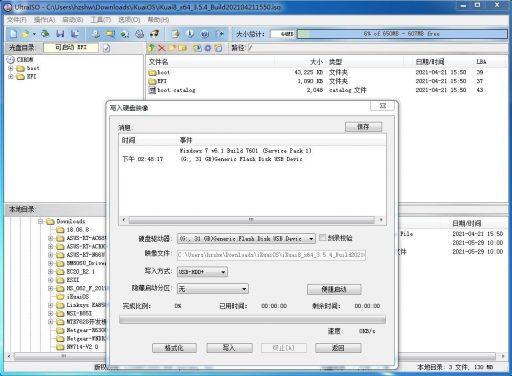Viewport: 512px width, 376px height.
Task: Click the message list horizontal scrollbar
Action: tap(252, 220)
